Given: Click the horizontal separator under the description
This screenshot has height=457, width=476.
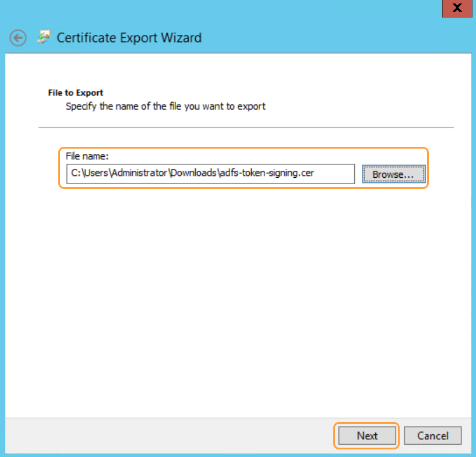Looking at the screenshot, I should (245, 127).
